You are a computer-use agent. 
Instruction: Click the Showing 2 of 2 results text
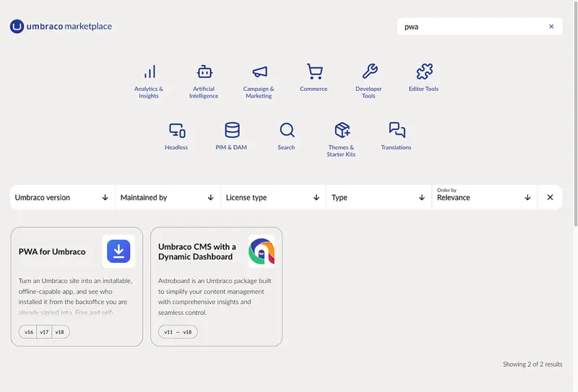click(x=532, y=365)
